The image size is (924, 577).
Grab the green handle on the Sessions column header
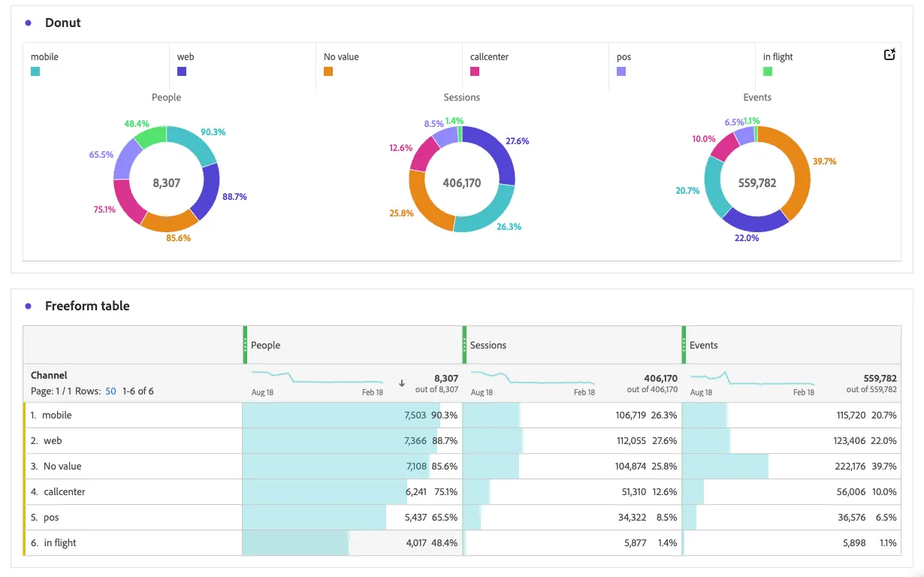tap(464, 345)
